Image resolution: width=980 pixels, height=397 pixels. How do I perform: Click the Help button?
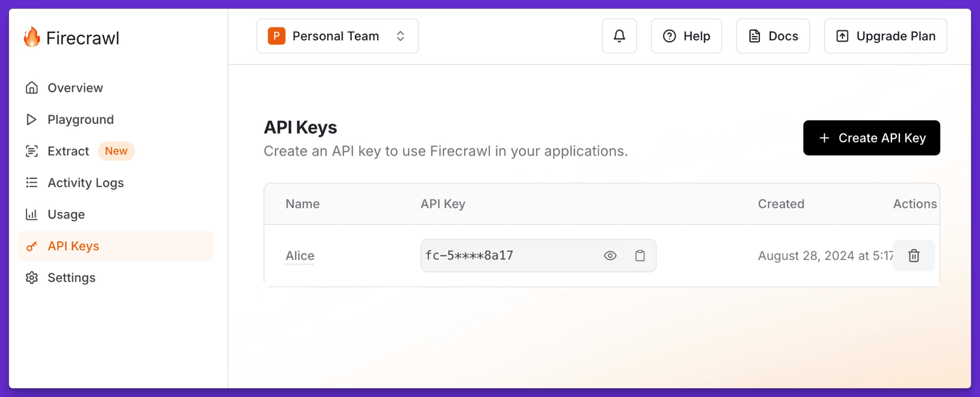(x=686, y=36)
